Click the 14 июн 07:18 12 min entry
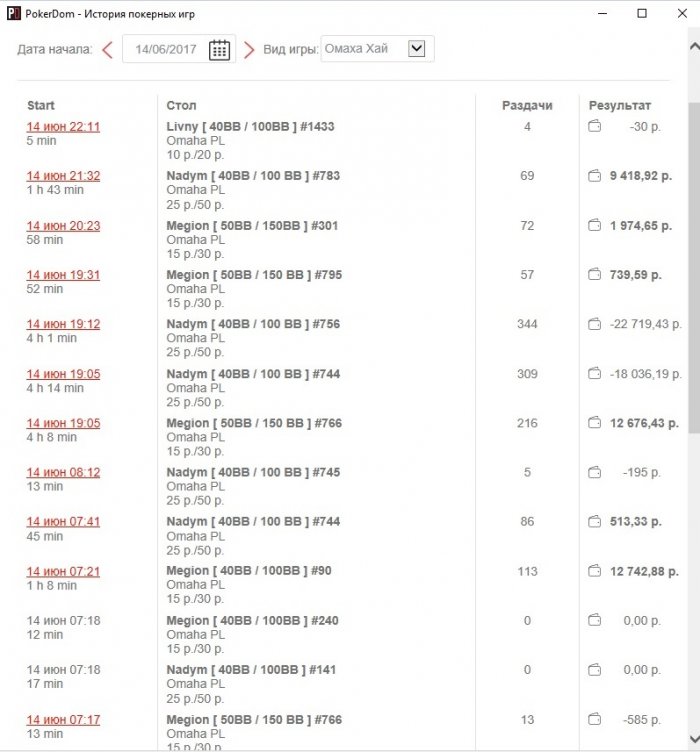Viewport: 700px width, 752px height. point(64,627)
